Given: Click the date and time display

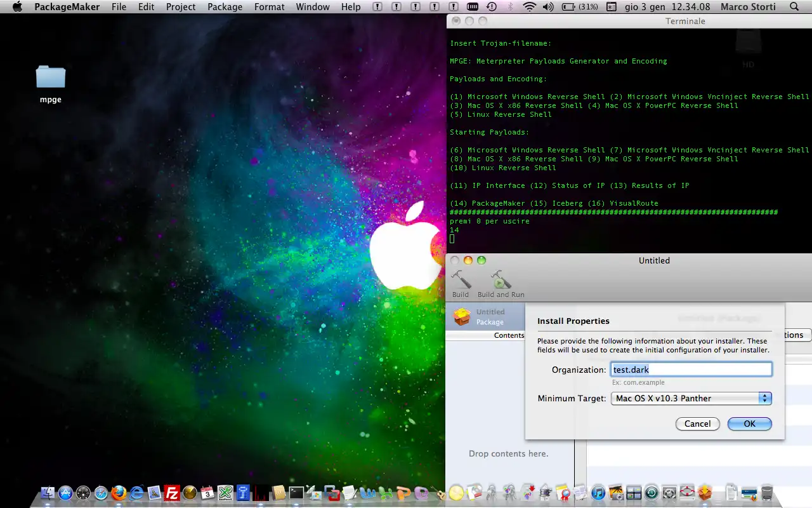Looking at the screenshot, I should (667, 7).
